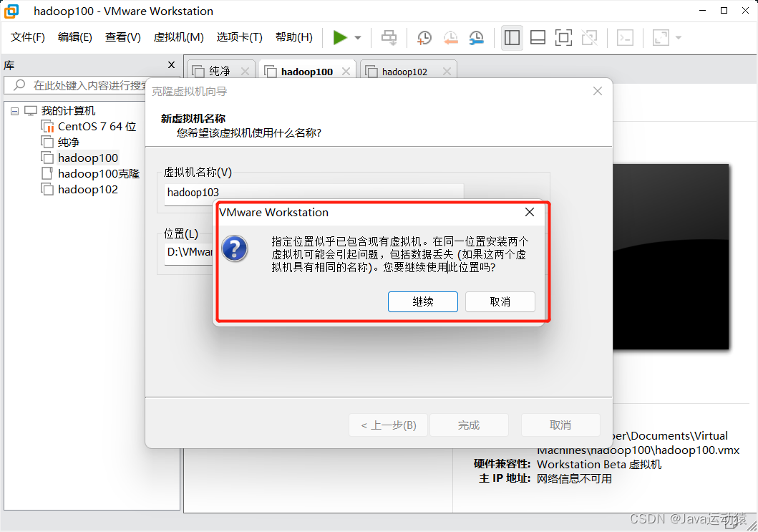The image size is (758, 532).
Task: Click the blue question mark icon
Action: (235, 248)
